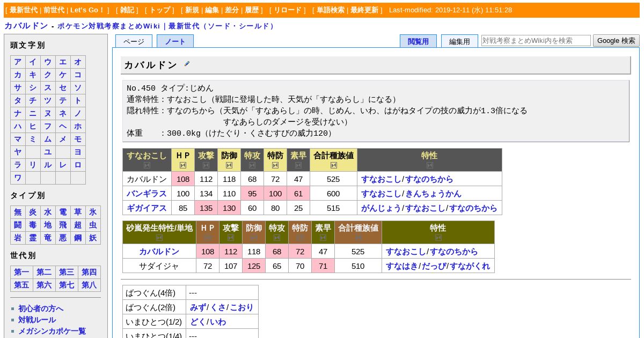
Task: Sort 砂嵐発生特性 table by 特防 icon
Action: pos(300,238)
